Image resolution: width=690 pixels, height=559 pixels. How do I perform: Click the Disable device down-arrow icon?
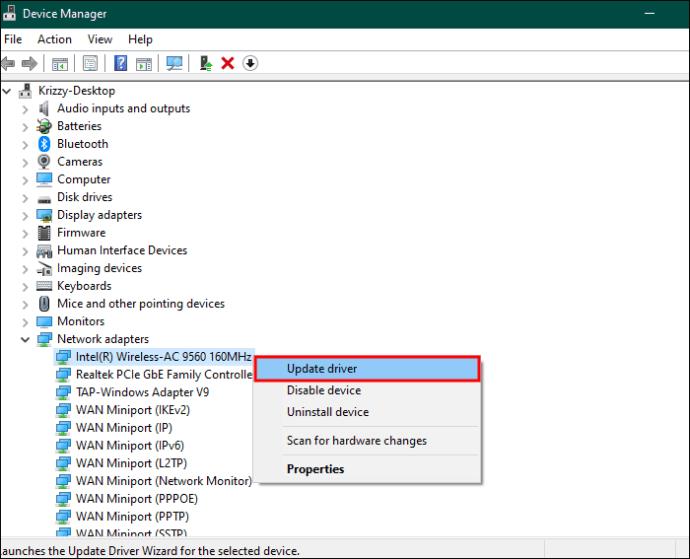coord(250,63)
